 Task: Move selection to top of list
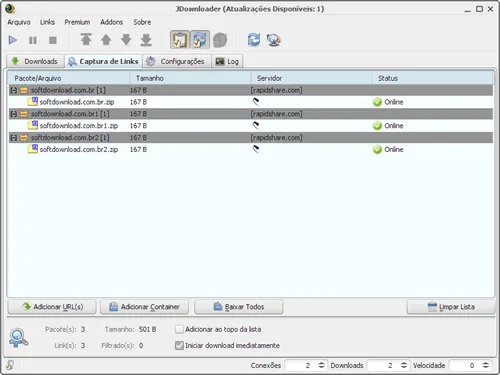tap(86, 40)
